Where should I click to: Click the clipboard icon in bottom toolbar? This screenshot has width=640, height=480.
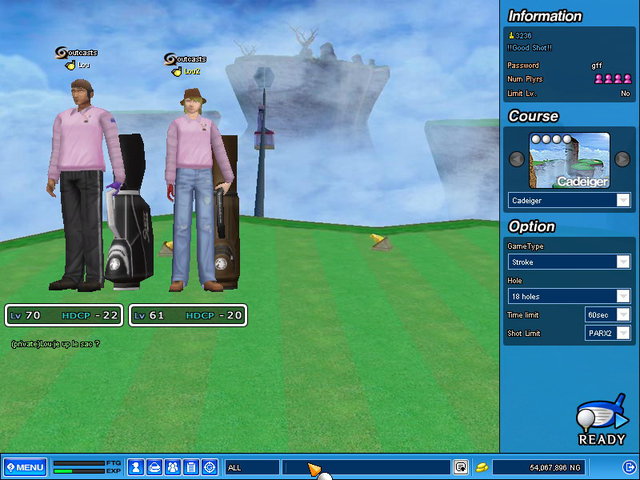pos(191,467)
